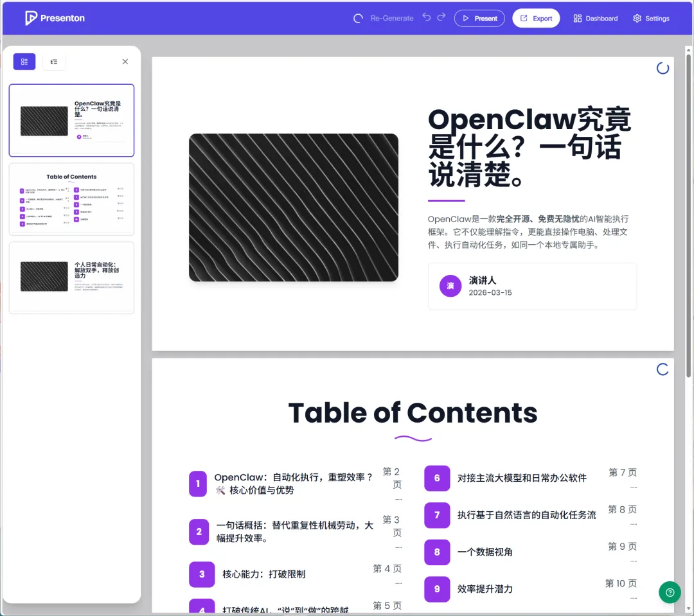Click the striped black image on title slide
Image resolution: width=694 pixels, height=616 pixels.
[x=294, y=207]
